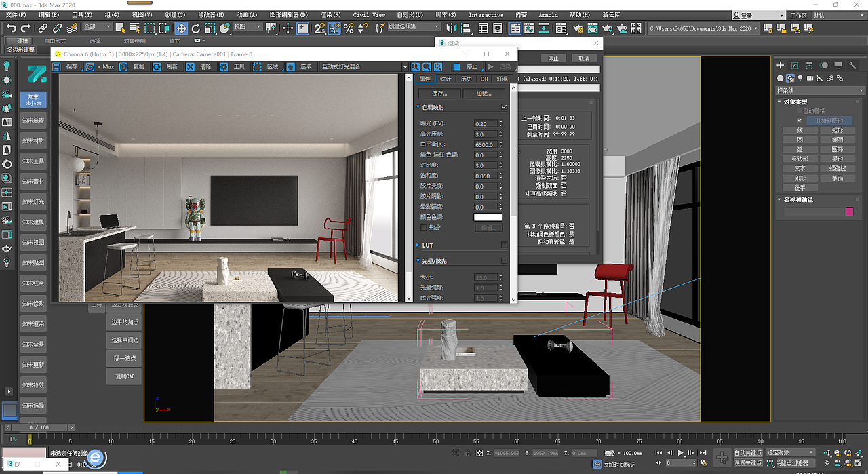Open the Curve Editor icon
This screenshot has height=474, width=868.
[530, 28]
